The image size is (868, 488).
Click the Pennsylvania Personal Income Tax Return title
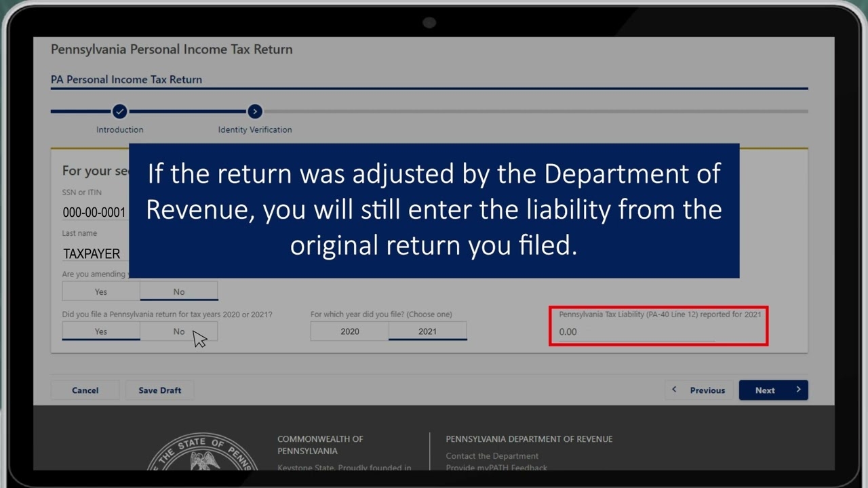coord(172,49)
